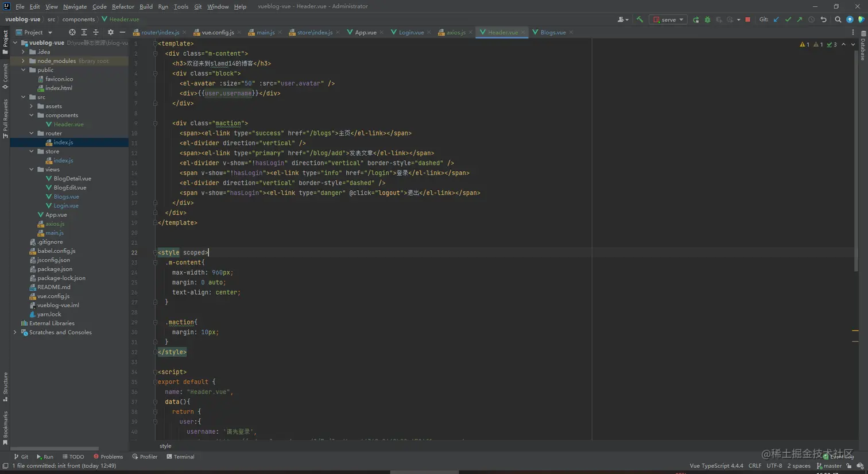Toggle fold of the style block at line 22
This screenshot has height=474, width=868.
(x=155, y=253)
